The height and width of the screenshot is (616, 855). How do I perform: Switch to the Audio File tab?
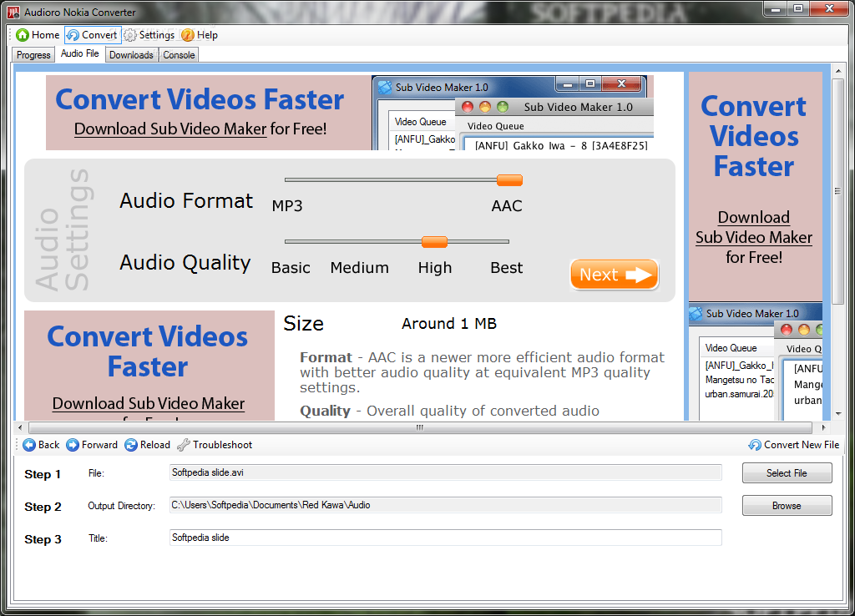(x=79, y=53)
